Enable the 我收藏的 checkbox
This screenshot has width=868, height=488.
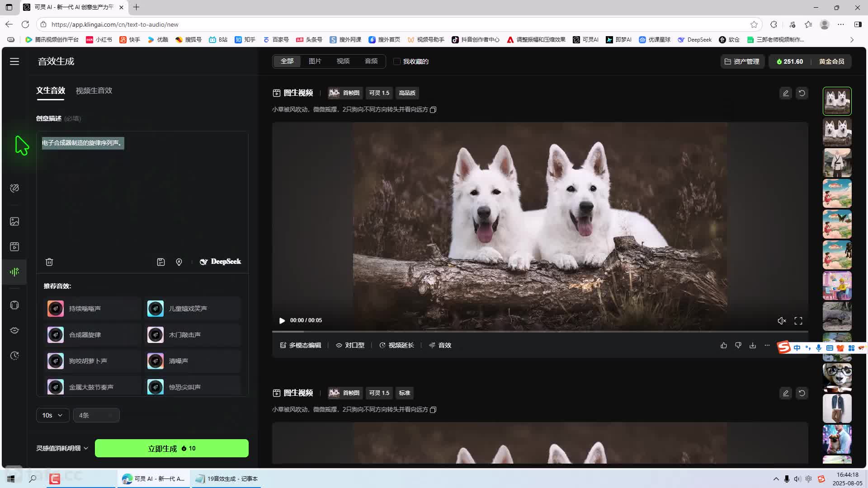point(397,61)
